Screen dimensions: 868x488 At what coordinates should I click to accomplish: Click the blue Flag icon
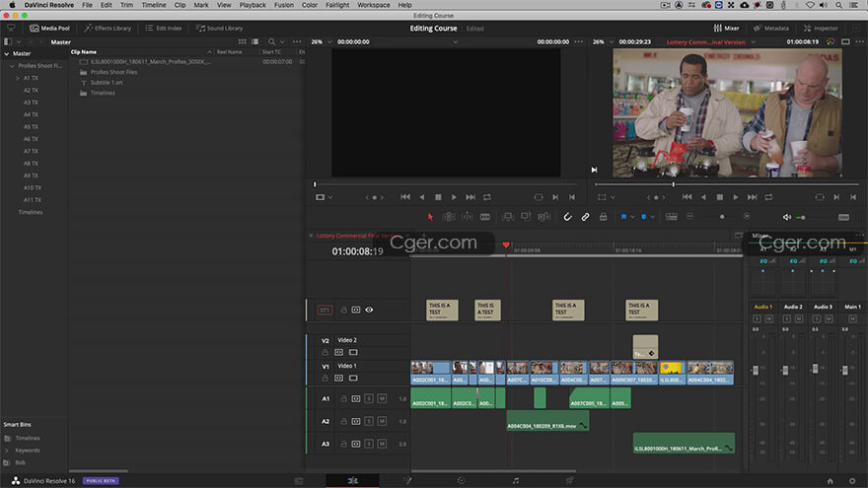click(623, 217)
